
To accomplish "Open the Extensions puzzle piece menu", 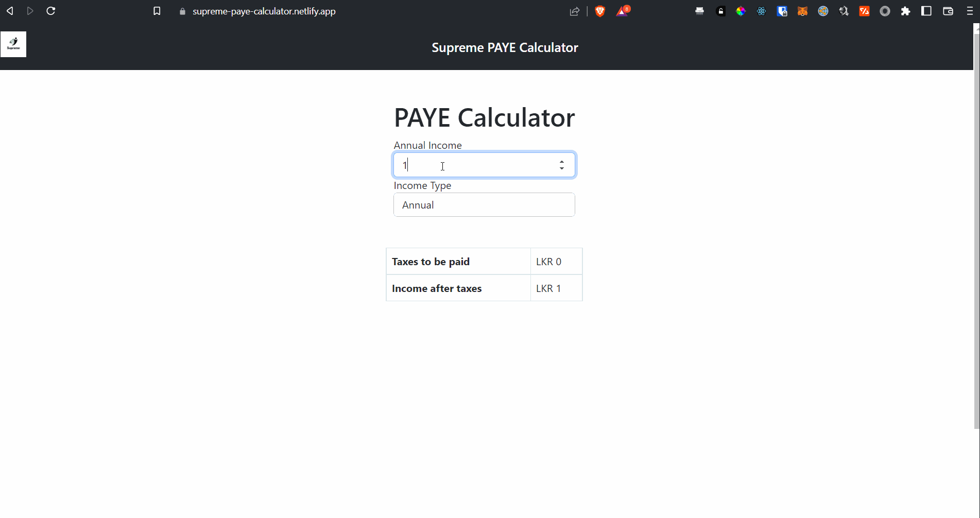I will click(x=905, y=11).
